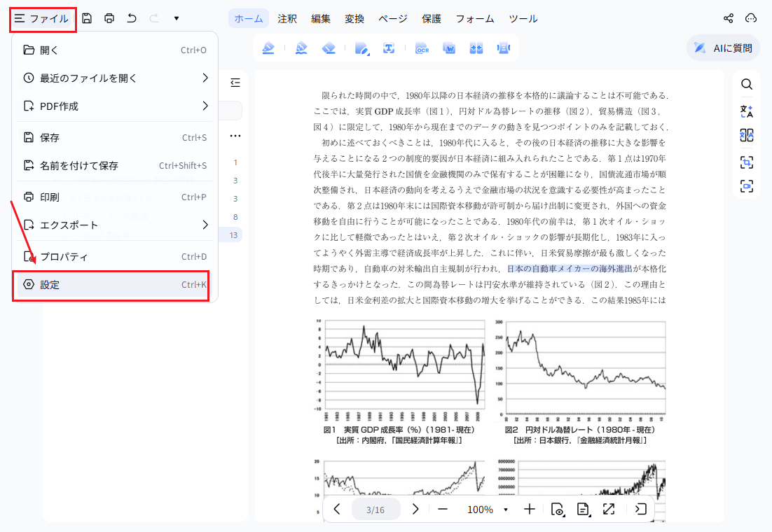This screenshot has width=772, height=532.
Task: Expand エクスポート submenu
Action: [115, 225]
